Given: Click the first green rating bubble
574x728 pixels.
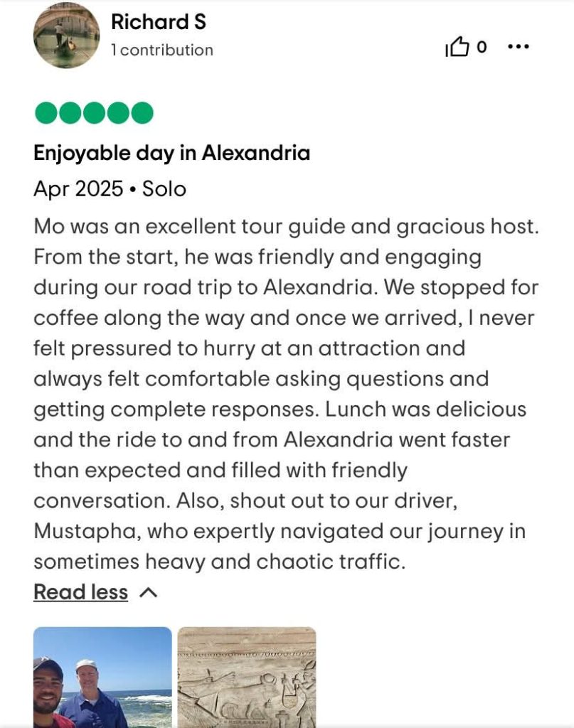Looking at the screenshot, I should (x=46, y=113).
